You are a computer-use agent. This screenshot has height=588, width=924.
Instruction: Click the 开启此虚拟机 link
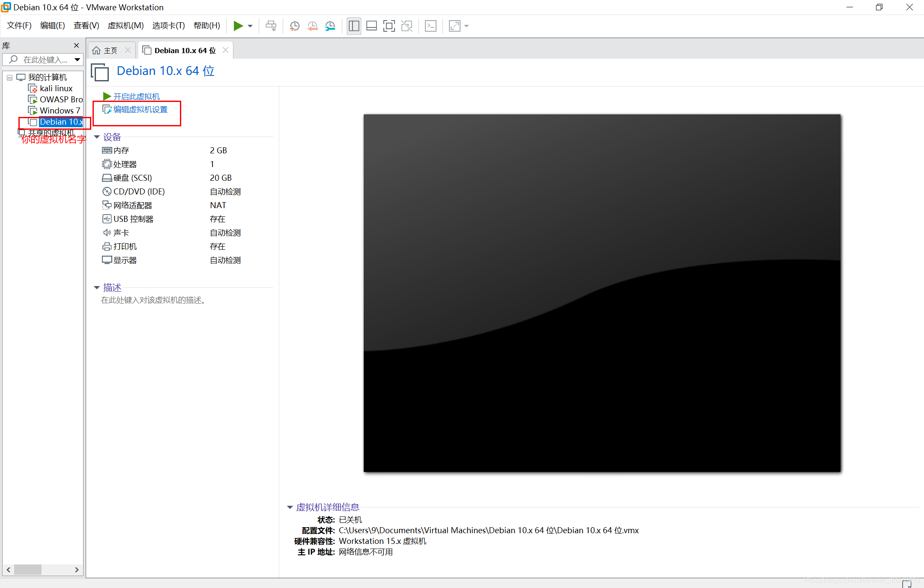136,96
